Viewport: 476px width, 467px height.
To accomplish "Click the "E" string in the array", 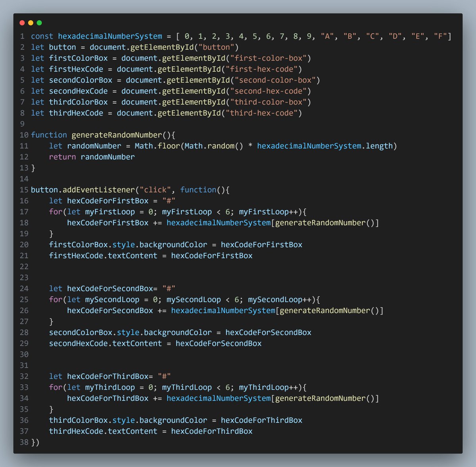I will click(418, 36).
